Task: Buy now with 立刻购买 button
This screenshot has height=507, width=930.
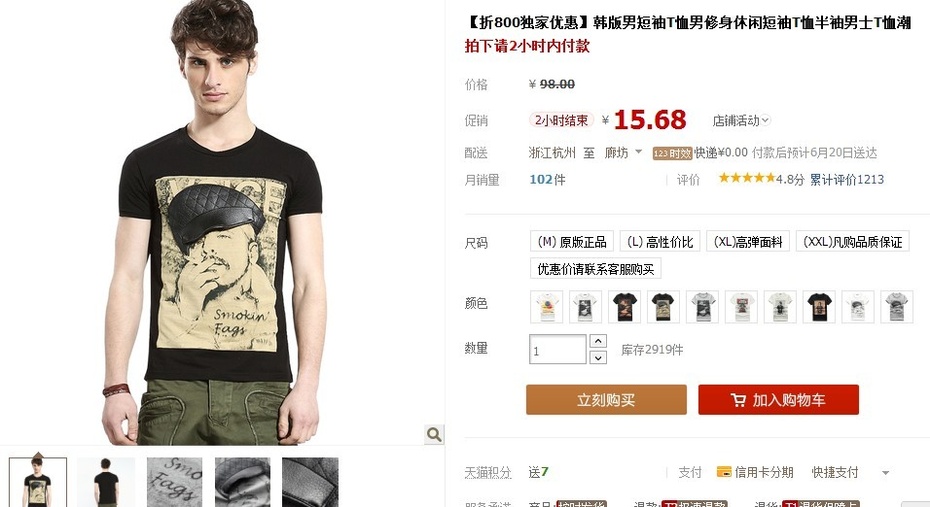Action: 606,400
